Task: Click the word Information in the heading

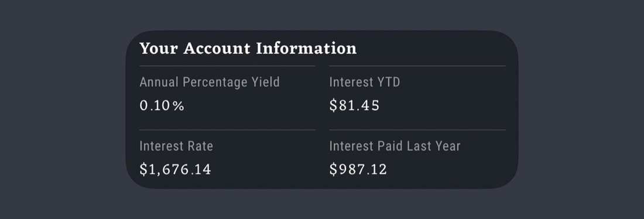Action: click(306, 49)
